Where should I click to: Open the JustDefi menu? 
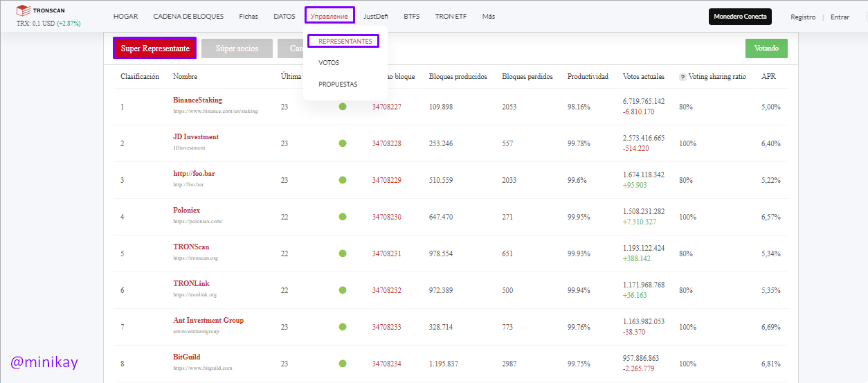pyautogui.click(x=377, y=16)
